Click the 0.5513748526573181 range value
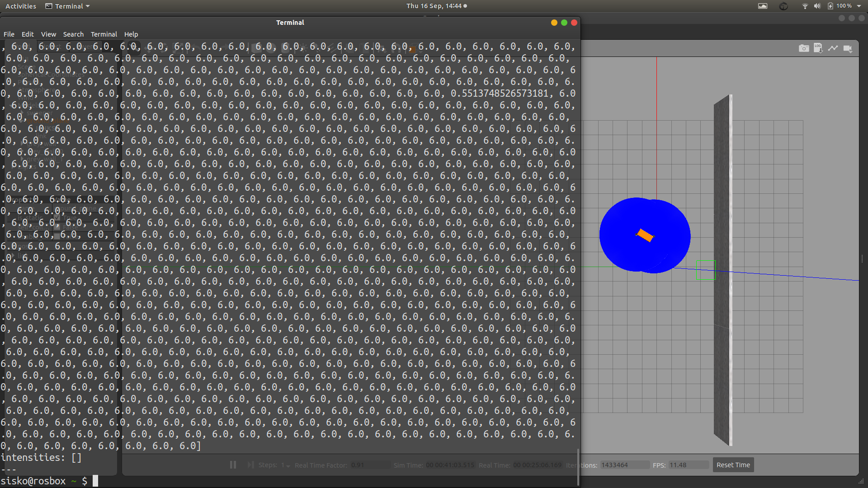The width and height of the screenshot is (868, 488). click(500, 94)
